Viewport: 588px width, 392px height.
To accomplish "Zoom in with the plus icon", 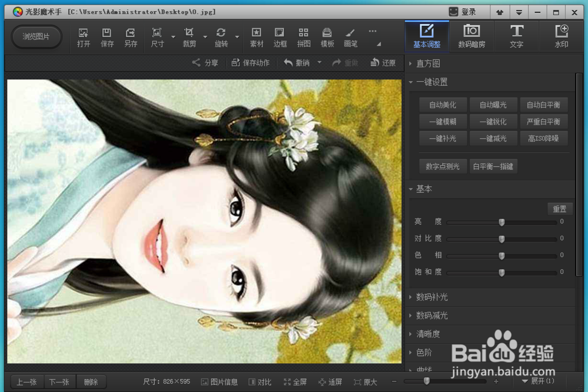I will tap(496, 381).
